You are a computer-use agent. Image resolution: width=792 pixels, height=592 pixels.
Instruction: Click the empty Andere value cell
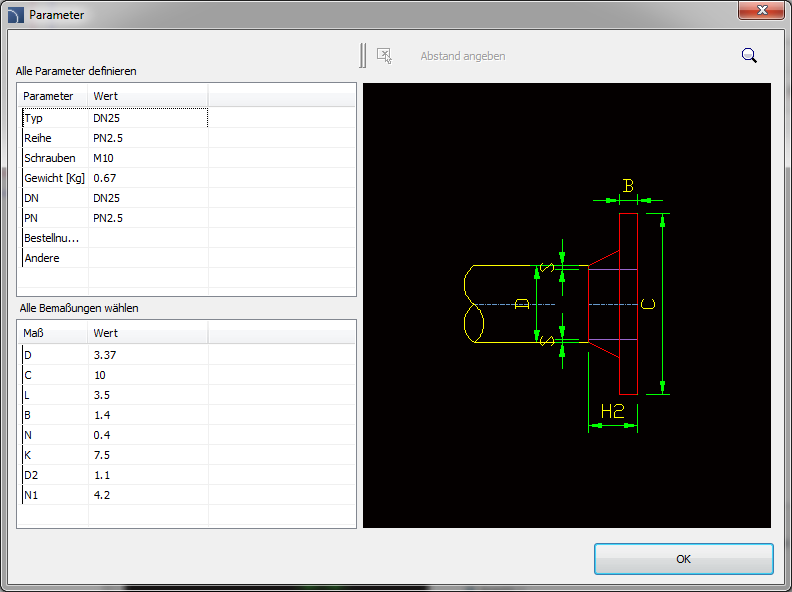[147, 258]
